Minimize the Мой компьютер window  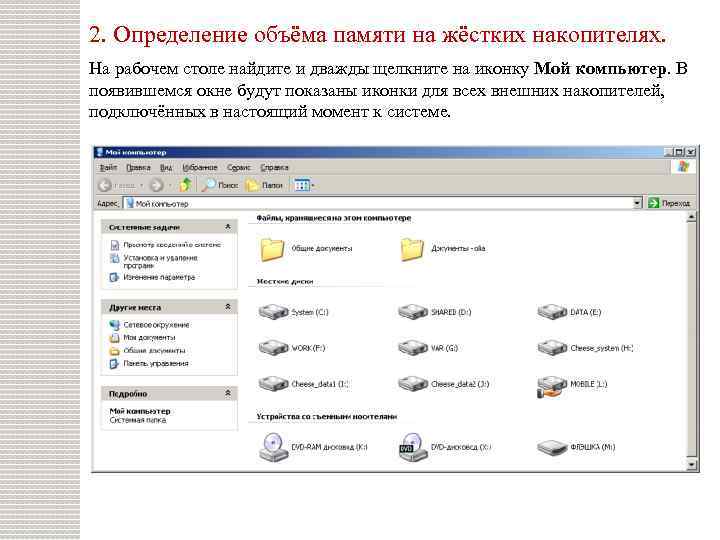(669, 152)
